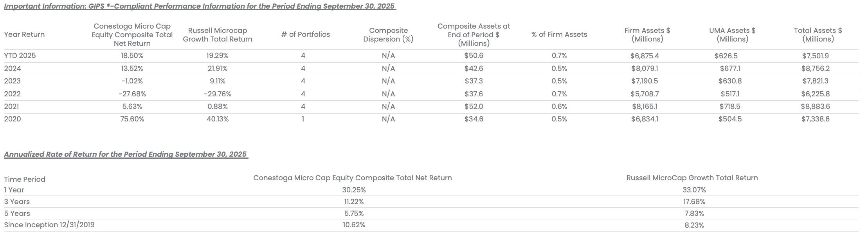
Task: Click the Firm Assets $ (Millions) header
Action: (x=647, y=34)
